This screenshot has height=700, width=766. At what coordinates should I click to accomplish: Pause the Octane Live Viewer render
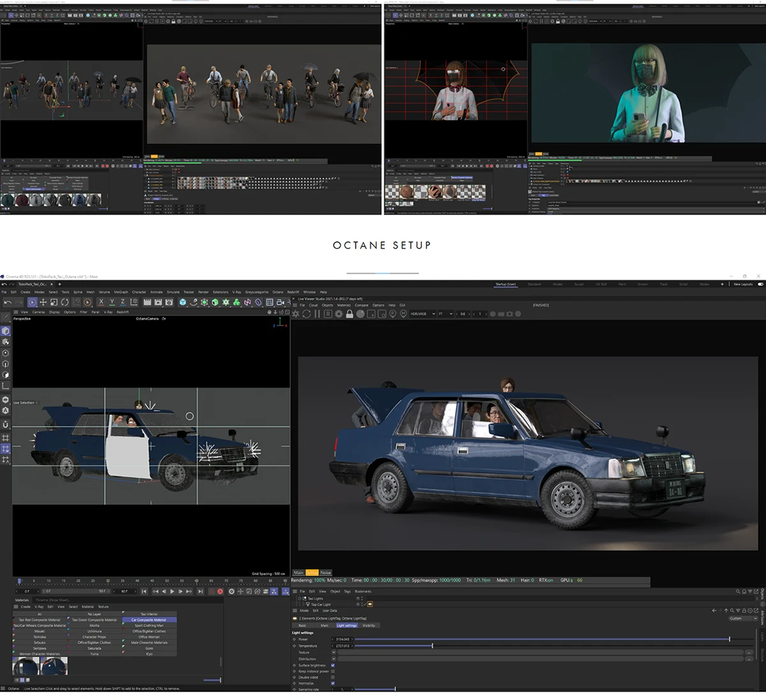(317, 314)
